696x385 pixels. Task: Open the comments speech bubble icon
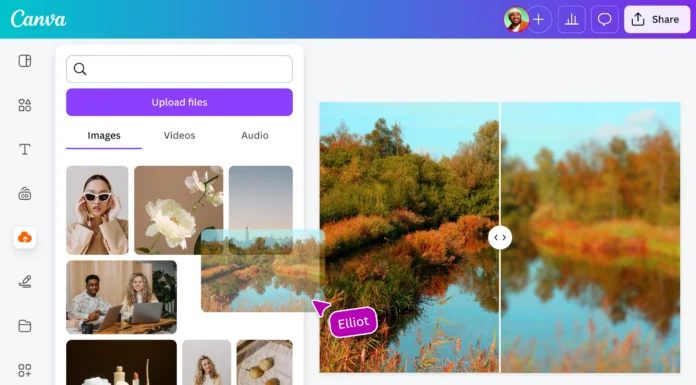tap(605, 20)
